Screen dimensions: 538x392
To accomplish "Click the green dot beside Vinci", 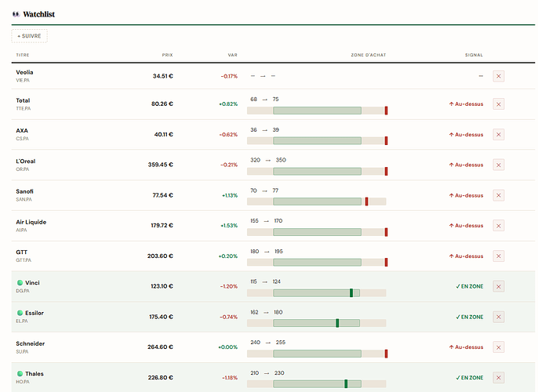I will [20, 282].
